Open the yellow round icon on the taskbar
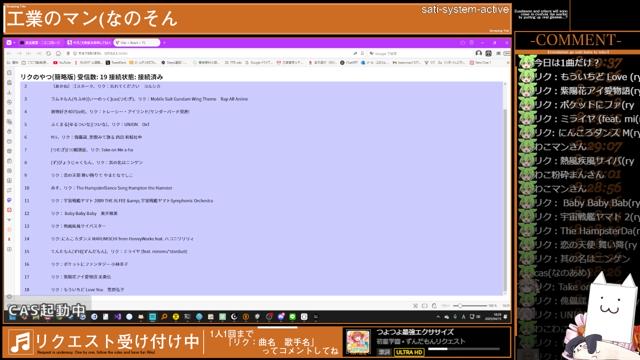The image size is (640, 360). [176, 316]
